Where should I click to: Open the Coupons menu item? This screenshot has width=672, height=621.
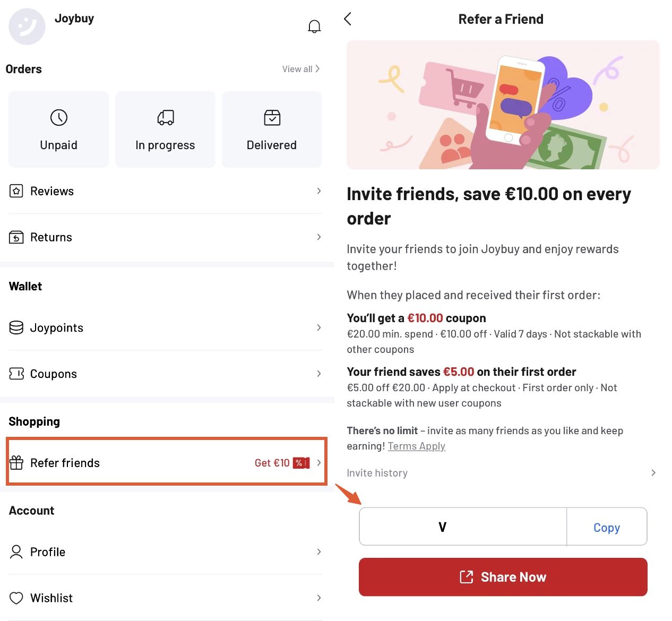tap(166, 374)
